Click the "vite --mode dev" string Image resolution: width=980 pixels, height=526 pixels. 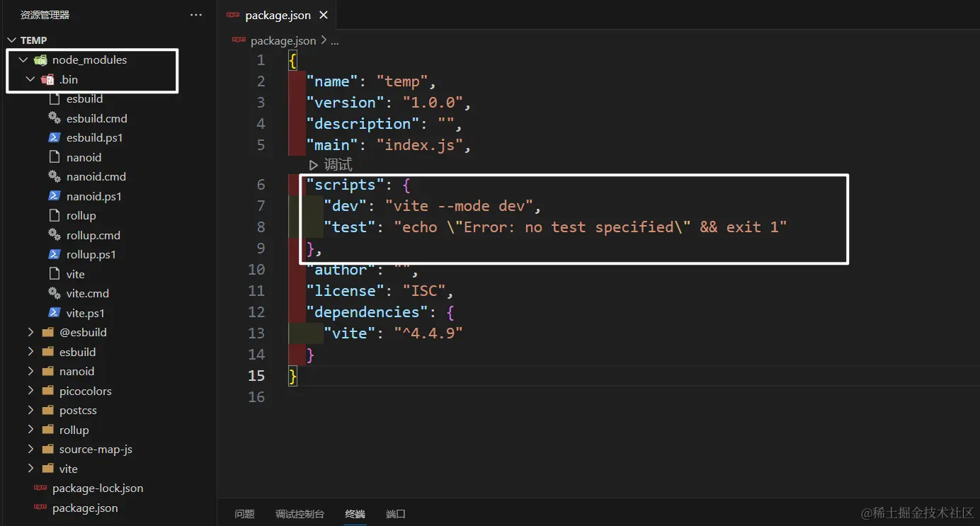(459, 206)
